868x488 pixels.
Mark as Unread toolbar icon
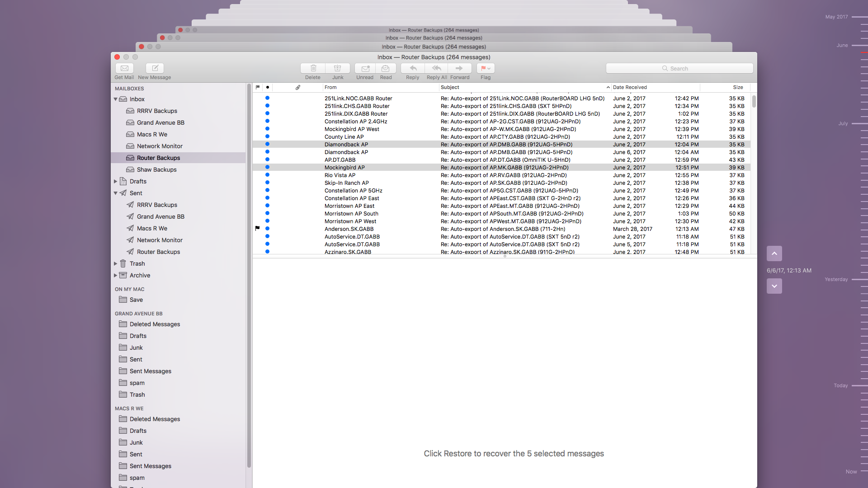(x=365, y=68)
